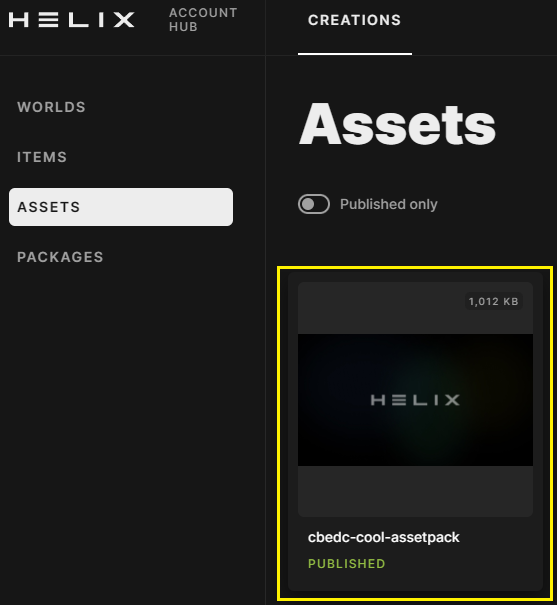Image resolution: width=557 pixels, height=605 pixels.
Task: Open the cbedc-cool-assetpack title link
Action: click(x=383, y=537)
